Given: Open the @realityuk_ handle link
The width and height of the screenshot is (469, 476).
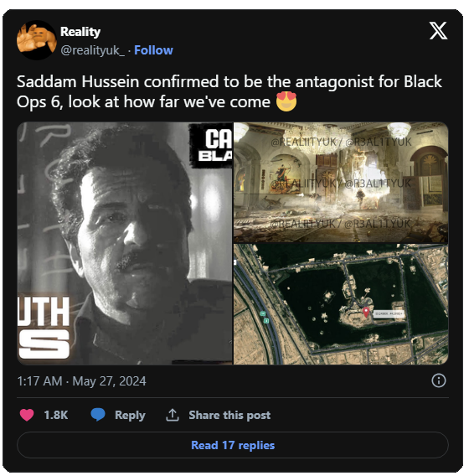Looking at the screenshot, I should (x=92, y=50).
